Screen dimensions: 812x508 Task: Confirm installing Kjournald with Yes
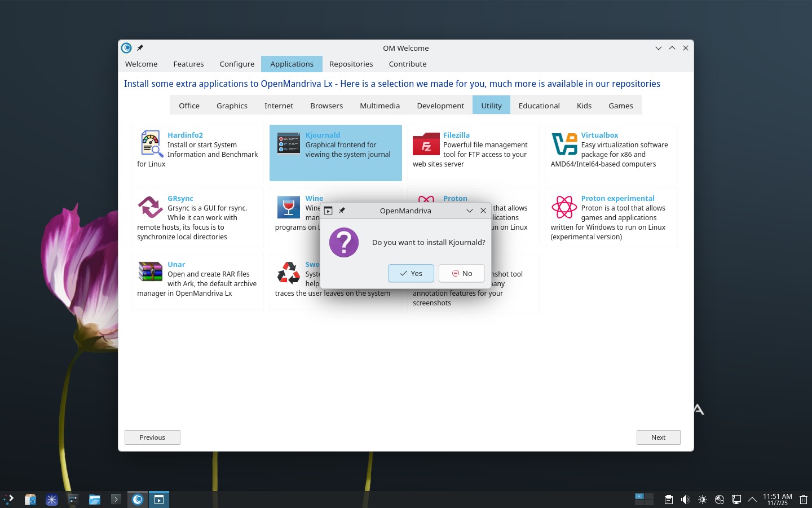pyautogui.click(x=411, y=273)
